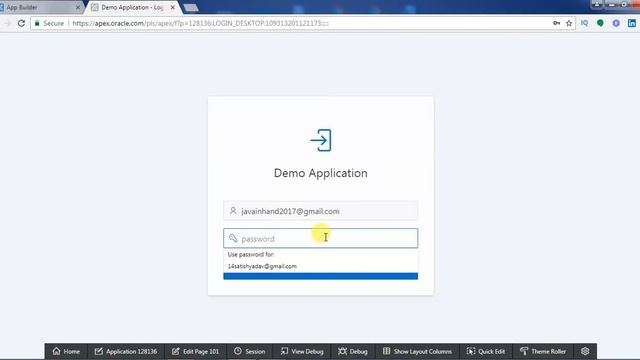The height and width of the screenshot is (360, 640).
Task: Open developer toolbar settings gear
Action: [585, 351]
